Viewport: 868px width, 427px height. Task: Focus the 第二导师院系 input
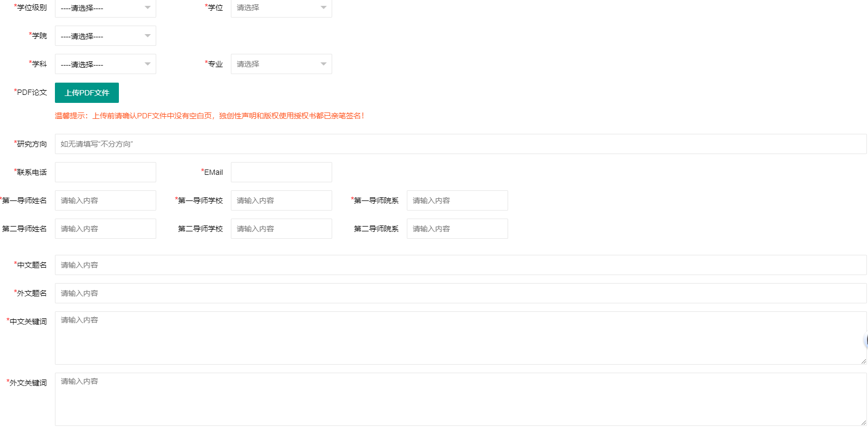pyautogui.click(x=457, y=229)
